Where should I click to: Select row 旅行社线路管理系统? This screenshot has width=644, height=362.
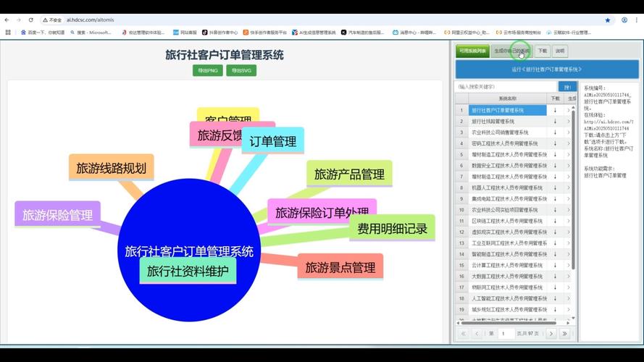[x=508, y=121]
